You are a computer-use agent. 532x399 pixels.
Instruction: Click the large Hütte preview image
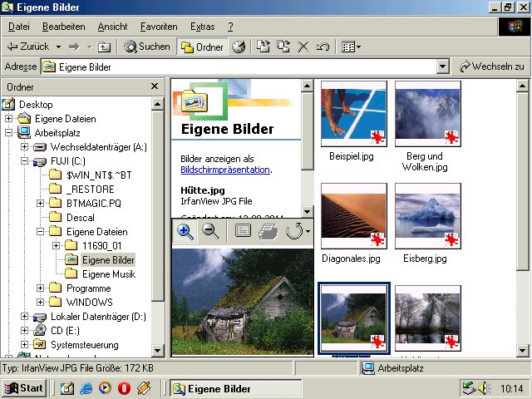[x=242, y=302]
